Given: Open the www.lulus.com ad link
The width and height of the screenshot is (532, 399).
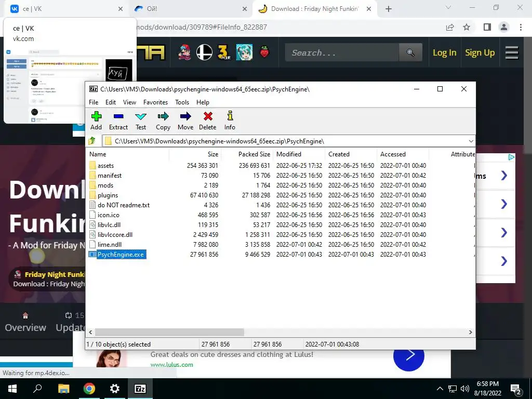Looking at the screenshot, I should pos(171,365).
